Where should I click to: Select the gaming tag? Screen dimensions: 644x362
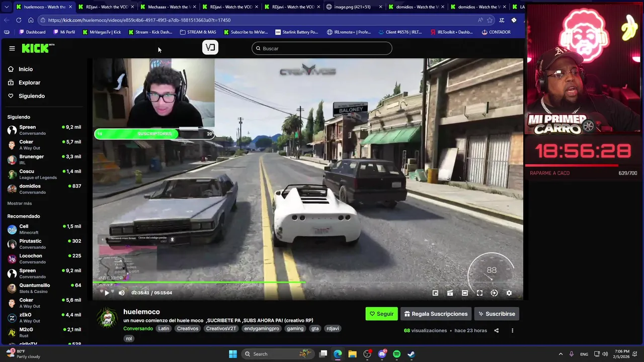tap(295, 328)
